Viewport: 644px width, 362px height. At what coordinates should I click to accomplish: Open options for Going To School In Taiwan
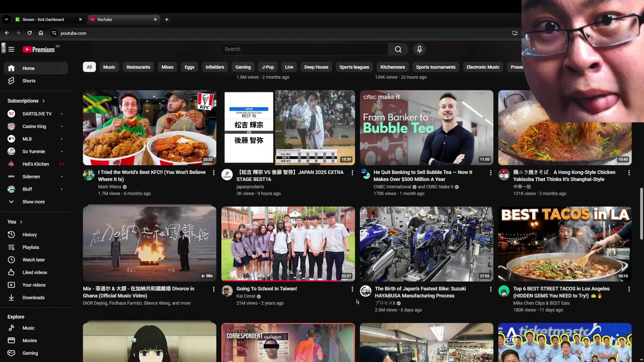click(x=352, y=289)
